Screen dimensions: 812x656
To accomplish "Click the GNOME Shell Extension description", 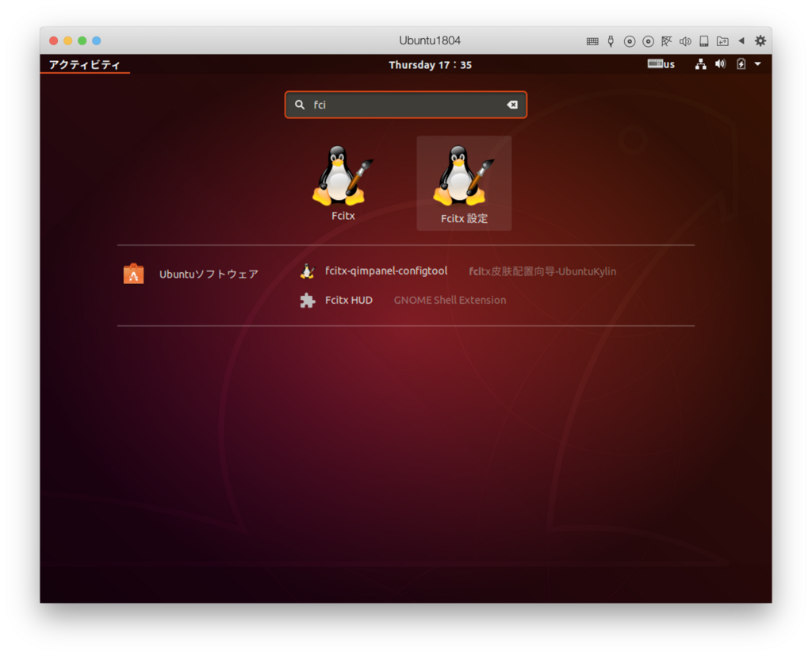I will pyautogui.click(x=450, y=300).
